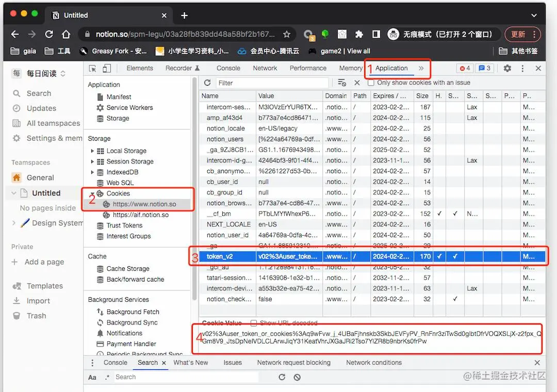The width and height of the screenshot is (557, 392).
Task: Activate the inspect element picker
Action: point(93,68)
